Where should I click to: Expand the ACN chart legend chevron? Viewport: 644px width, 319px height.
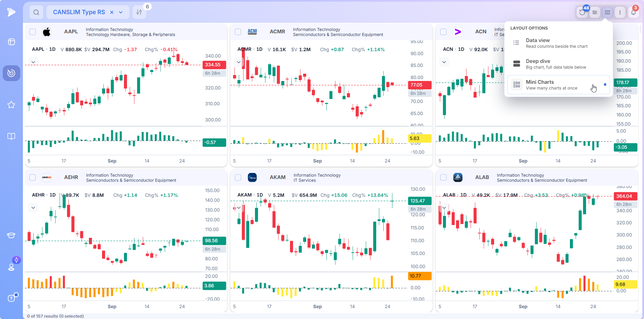444,62
